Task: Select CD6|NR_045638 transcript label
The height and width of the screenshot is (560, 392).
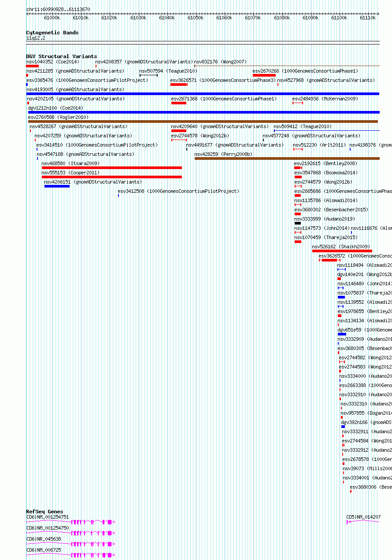Action: click(44, 539)
